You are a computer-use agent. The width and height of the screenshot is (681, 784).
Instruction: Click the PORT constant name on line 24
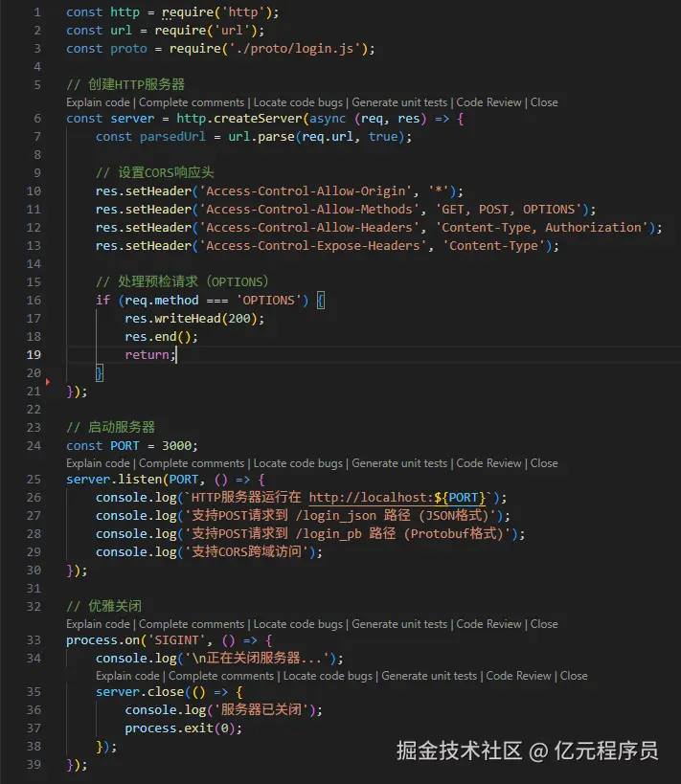(x=125, y=446)
